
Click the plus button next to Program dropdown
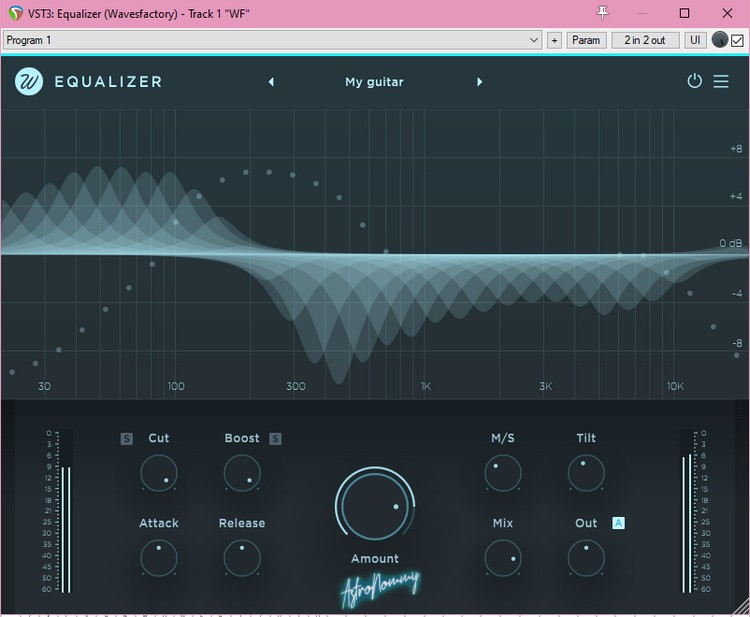[x=554, y=40]
